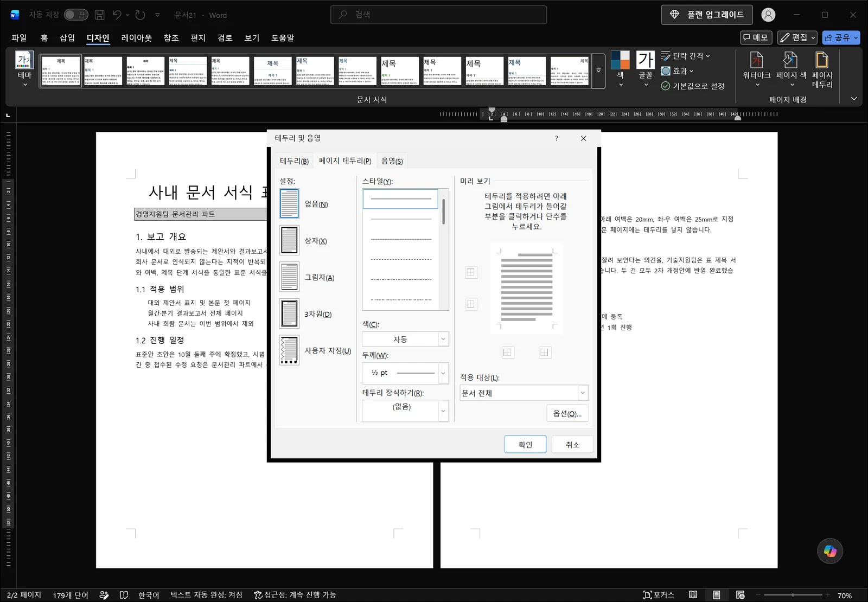Expand the document formatting gallery

(598, 71)
